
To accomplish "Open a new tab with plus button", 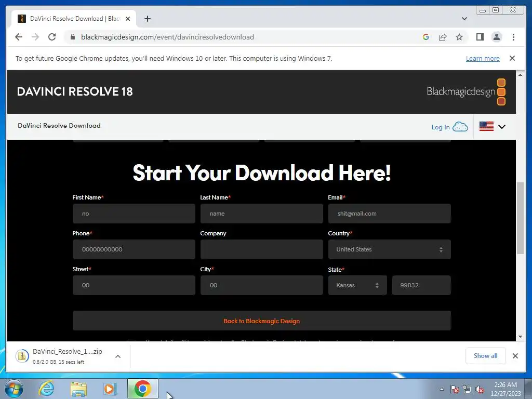I will point(147,19).
